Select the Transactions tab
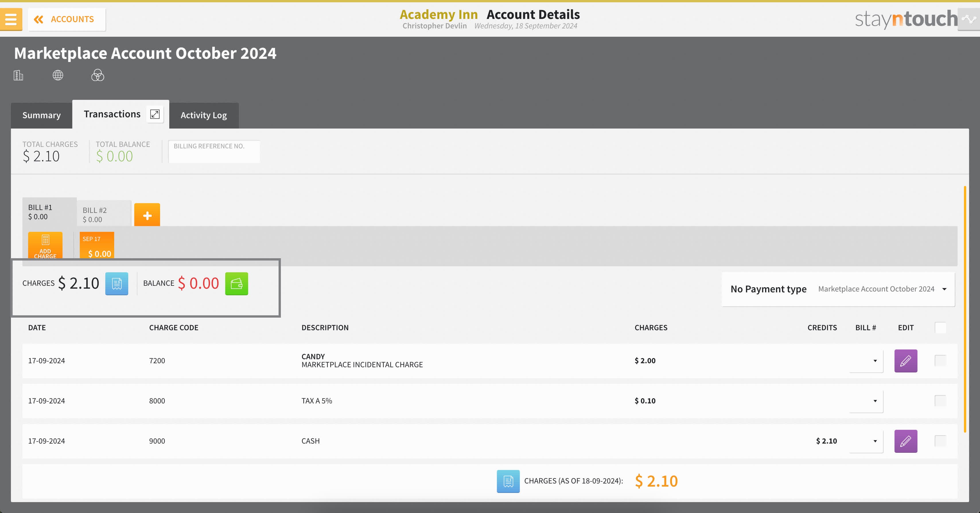This screenshot has width=980, height=513. click(112, 114)
